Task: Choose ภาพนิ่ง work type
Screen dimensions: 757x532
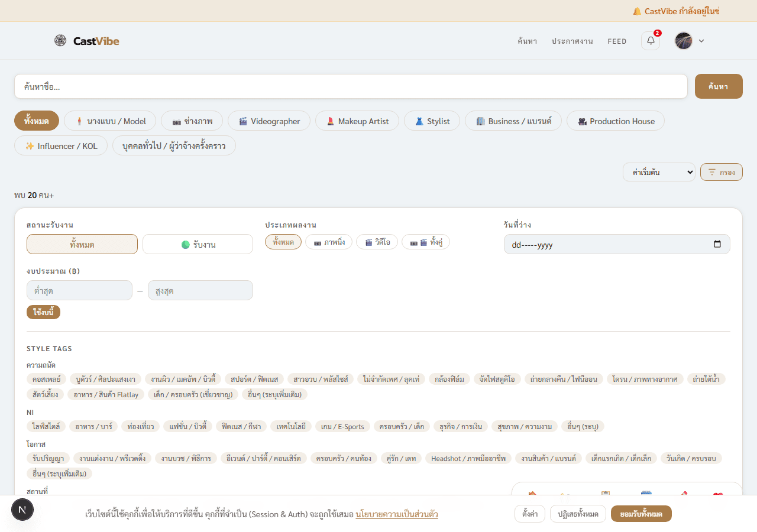Action: coord(329,242)
